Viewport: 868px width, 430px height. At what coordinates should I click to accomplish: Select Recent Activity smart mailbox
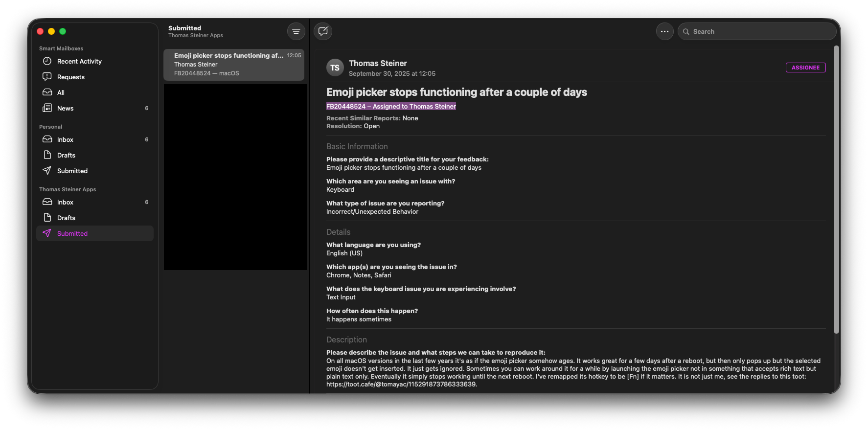tap(79, 61)
